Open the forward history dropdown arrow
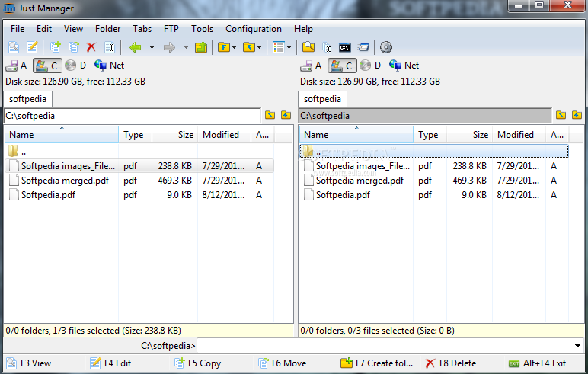588x374 pixels. tap(186, 47)
